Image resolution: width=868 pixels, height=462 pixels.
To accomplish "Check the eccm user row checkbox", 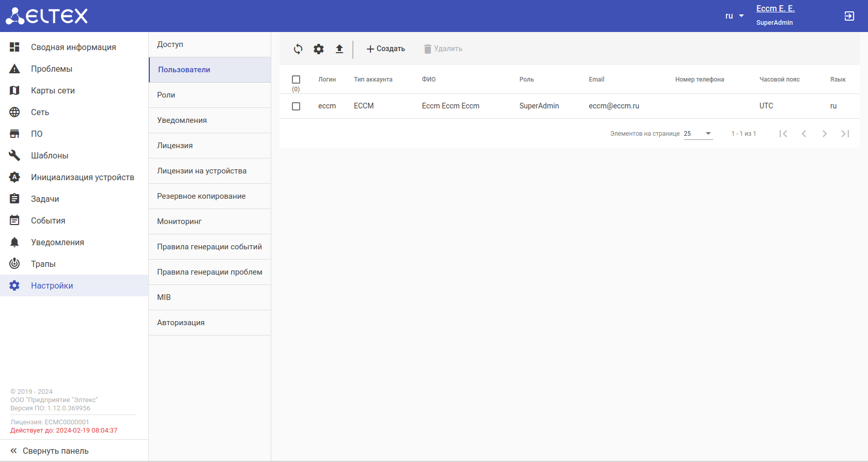I will pyautogui.click(x=296, y=106).
